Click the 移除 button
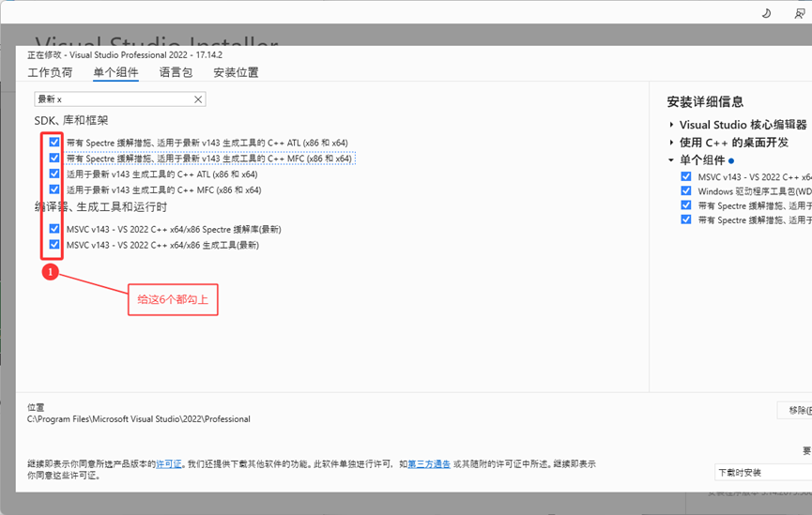The height and width of the screenshot is (515, 812). click(x=795, y=411)
